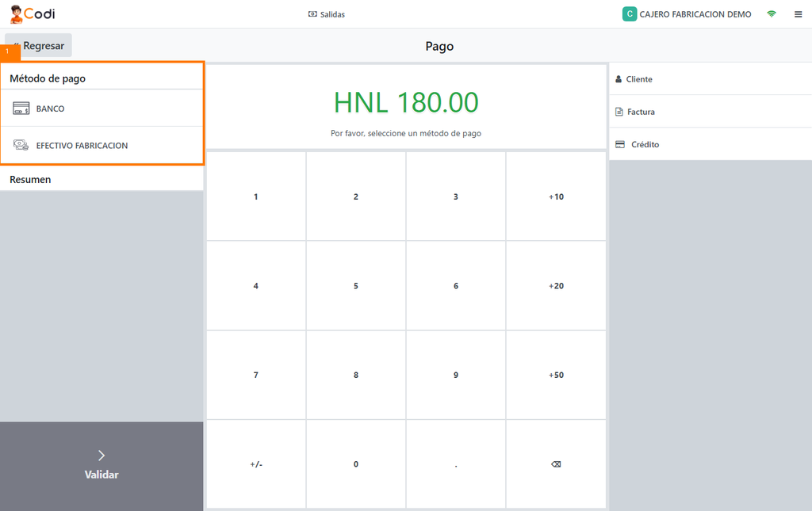Toggle the Factura option
Viewport: 812px width, 511px height.
click(710, 112)
